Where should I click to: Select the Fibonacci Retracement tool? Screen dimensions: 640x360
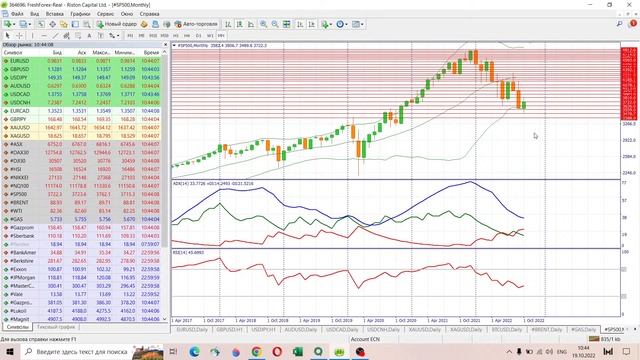click(x=78, y=36)
